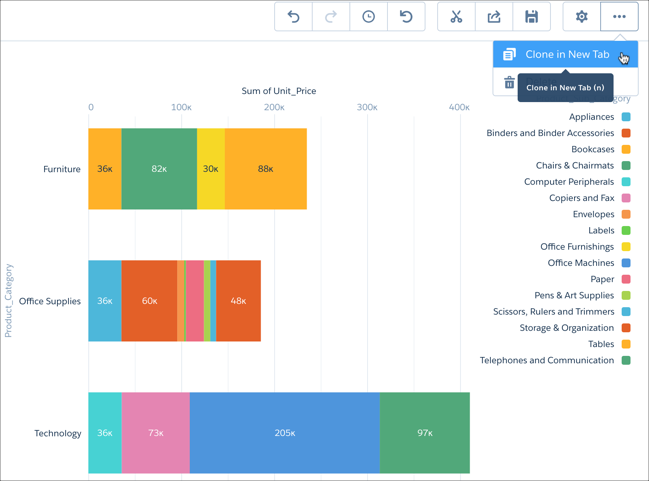
Task: Click Office Machines legend label
Action: click(x=581, y=263)
